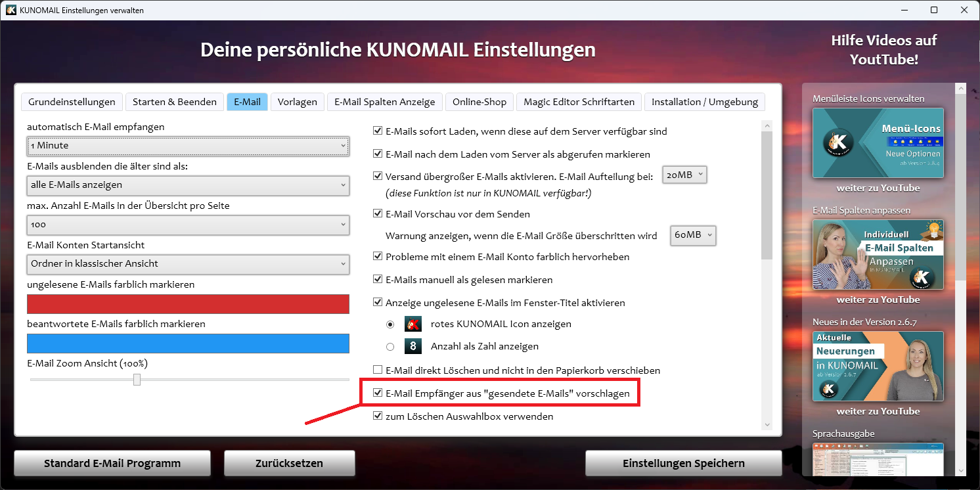Open the '1 Minute' auto-receive dropdown
This screenshot has width=980, height=490.
188,146
